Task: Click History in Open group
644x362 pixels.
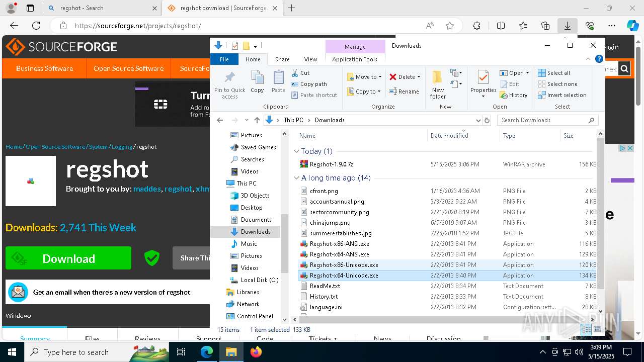Action: (x=514, y=95)
